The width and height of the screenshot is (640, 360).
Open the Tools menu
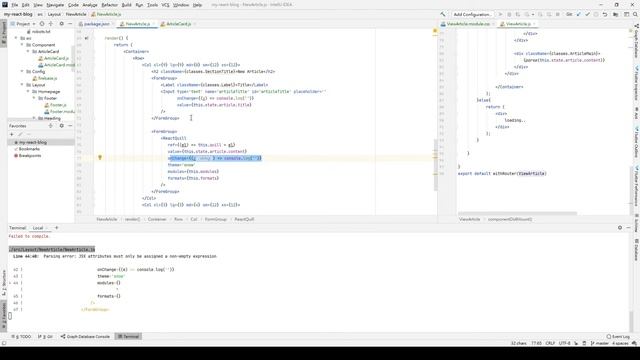[152, 5]
